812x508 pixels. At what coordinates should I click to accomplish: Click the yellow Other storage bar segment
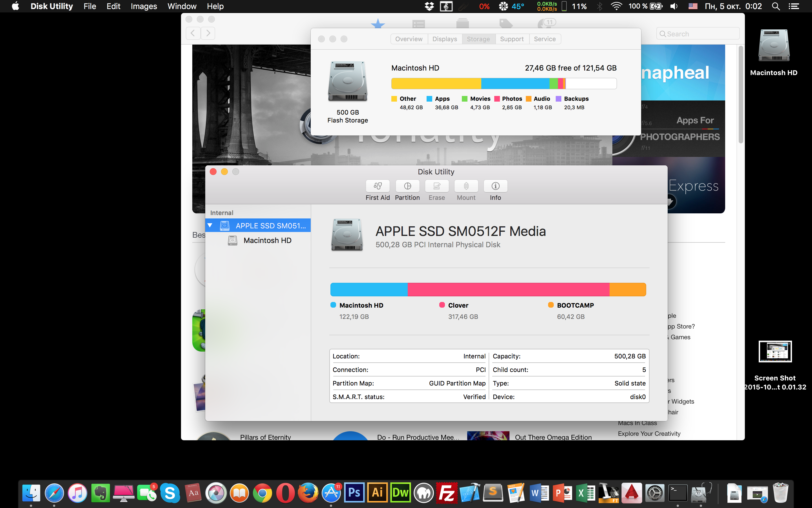(436, 84)
